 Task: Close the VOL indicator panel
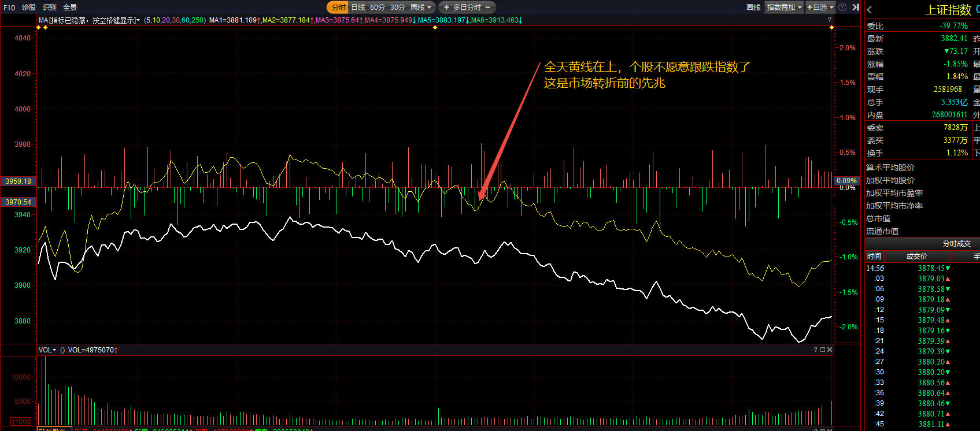(x=830, y=350)
